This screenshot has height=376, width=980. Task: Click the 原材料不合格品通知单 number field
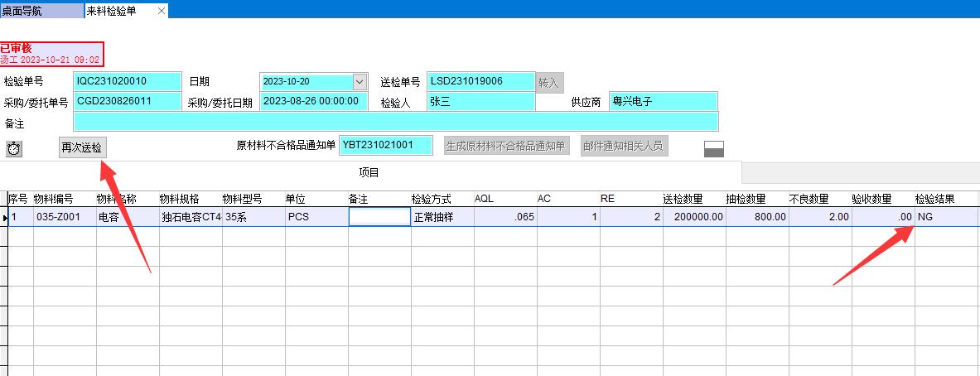coord(386,145)
